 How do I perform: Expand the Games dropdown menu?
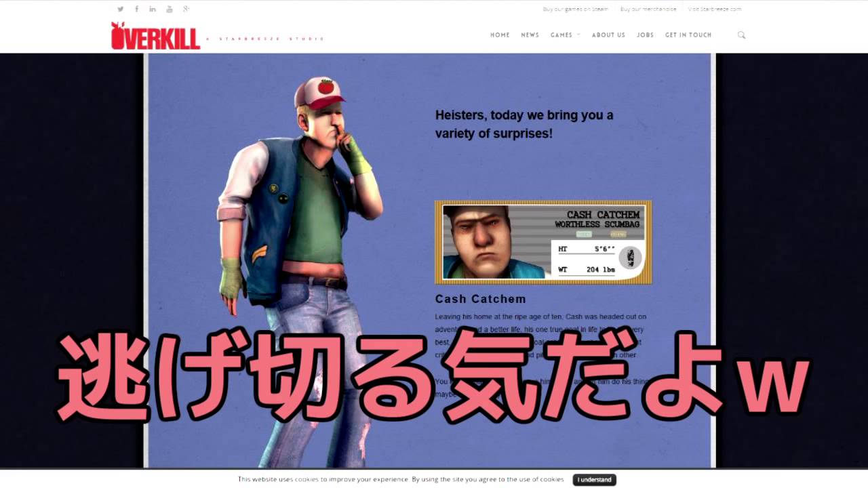tap(565, 35)
